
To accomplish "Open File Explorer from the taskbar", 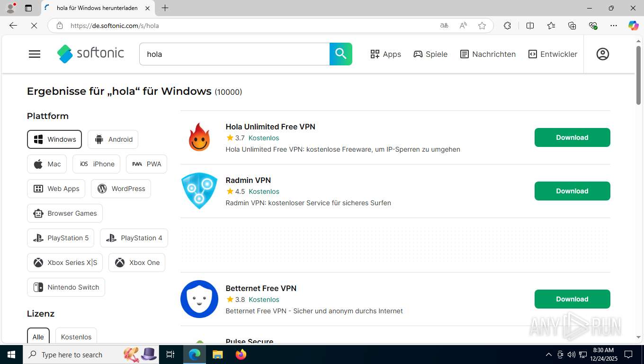I will pyautogui.click(x=217, y=355).
